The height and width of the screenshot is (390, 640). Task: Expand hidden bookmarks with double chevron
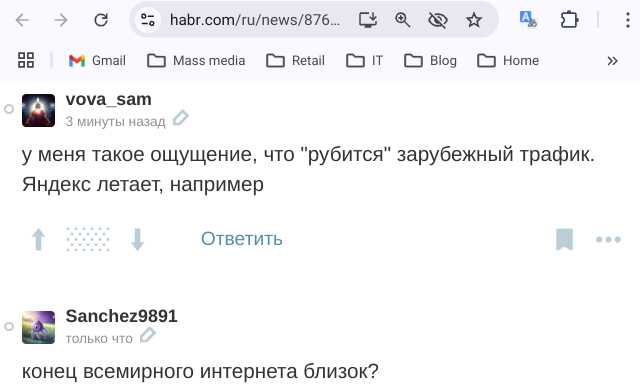[612, 61]
